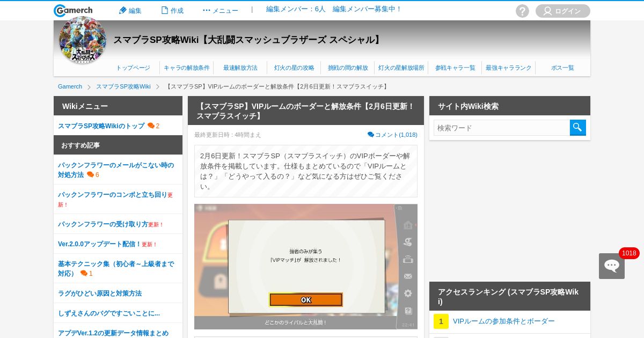Open the キャラの解放条件 tab
644x338 pixels.
187,68
